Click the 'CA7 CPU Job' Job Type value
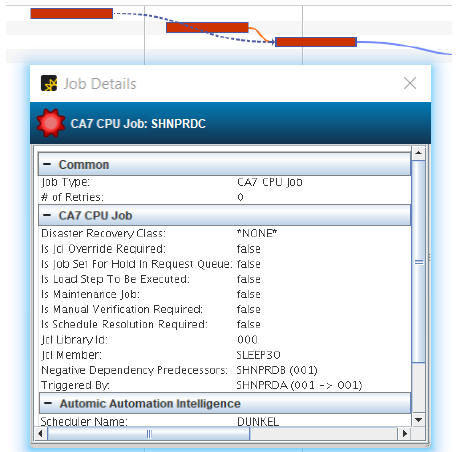Viewport: 458px width, 452px height. tap(270, 182)
